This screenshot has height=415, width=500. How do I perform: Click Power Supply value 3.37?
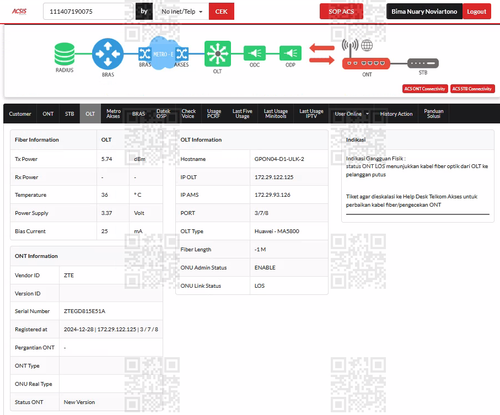pos(107,213)
